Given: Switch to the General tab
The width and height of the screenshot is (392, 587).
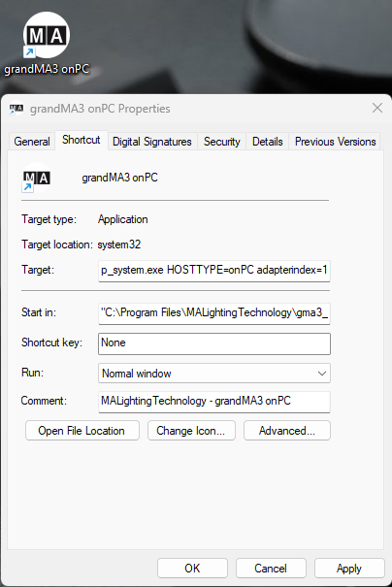Looking at the screenshot, I should [x=32, y=142].
